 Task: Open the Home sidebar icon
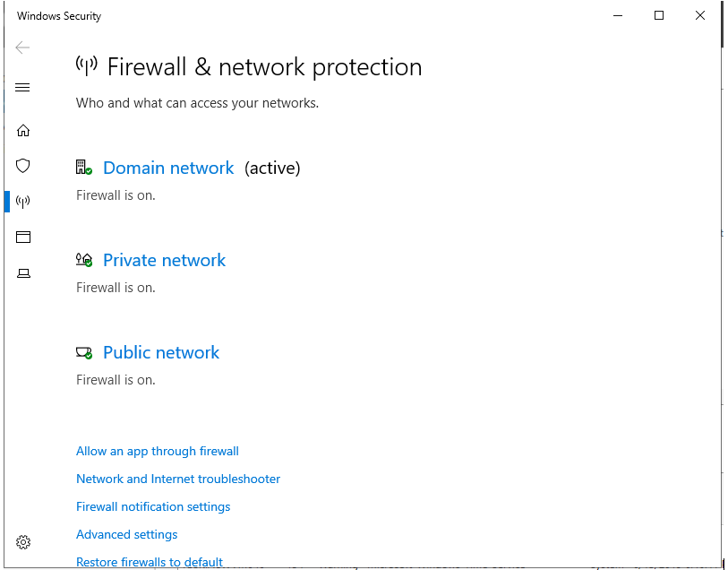22,131
